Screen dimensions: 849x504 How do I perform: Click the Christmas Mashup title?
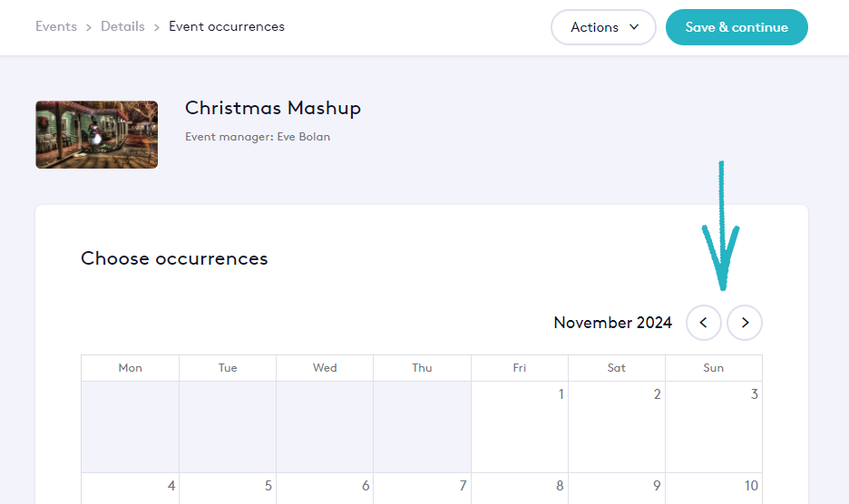273,108
